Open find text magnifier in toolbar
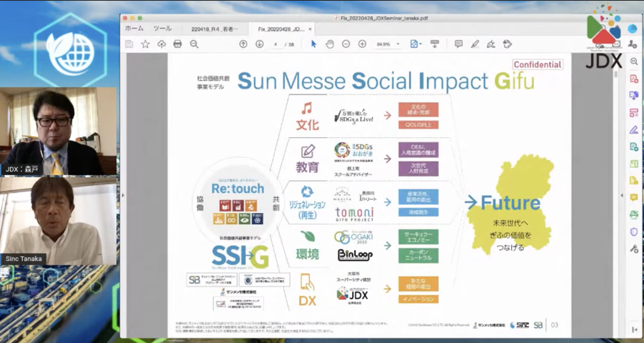The width and height of the screenshot is (644, 343). click(x=194, y=44)
